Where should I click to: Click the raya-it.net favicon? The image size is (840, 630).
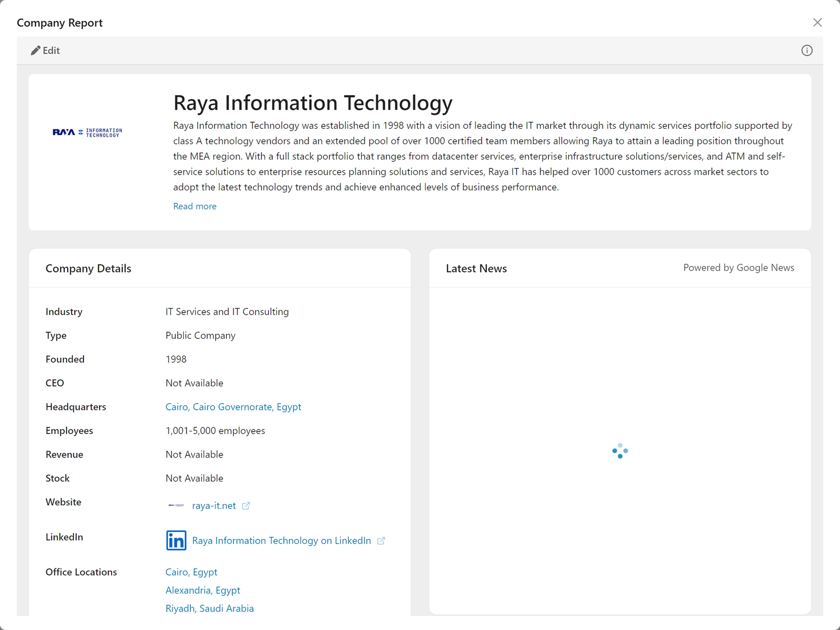[x=176, y=505]
